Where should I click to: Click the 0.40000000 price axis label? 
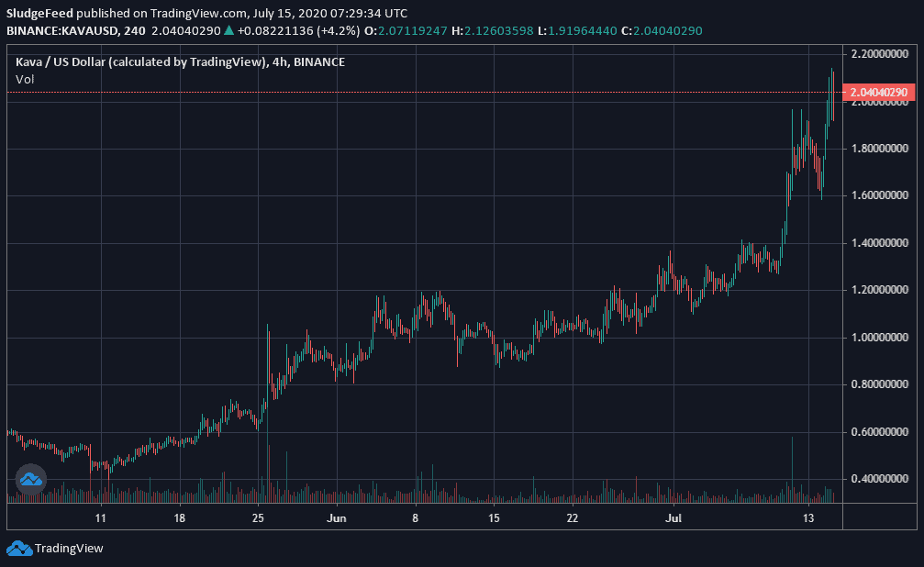click(x=880, y=479)
